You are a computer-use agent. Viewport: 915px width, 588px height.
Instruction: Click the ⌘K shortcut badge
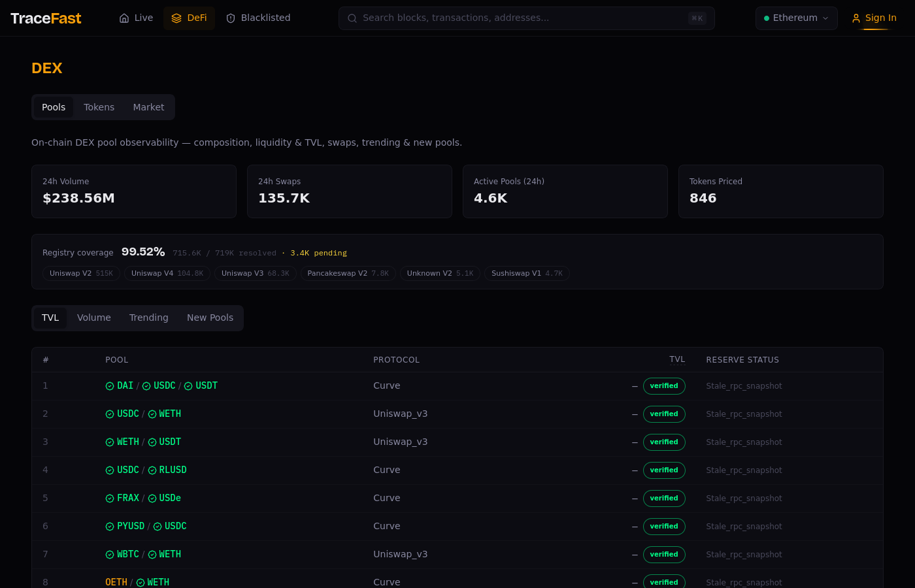click(697, 18)
